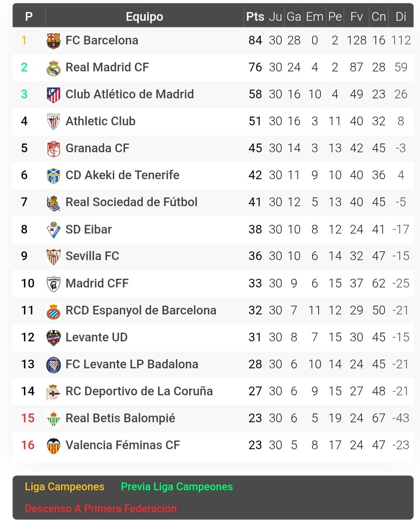Screen dimensions: 420x523
Task: Click the FC Barcelona crest icon
Action: (54, 41)
